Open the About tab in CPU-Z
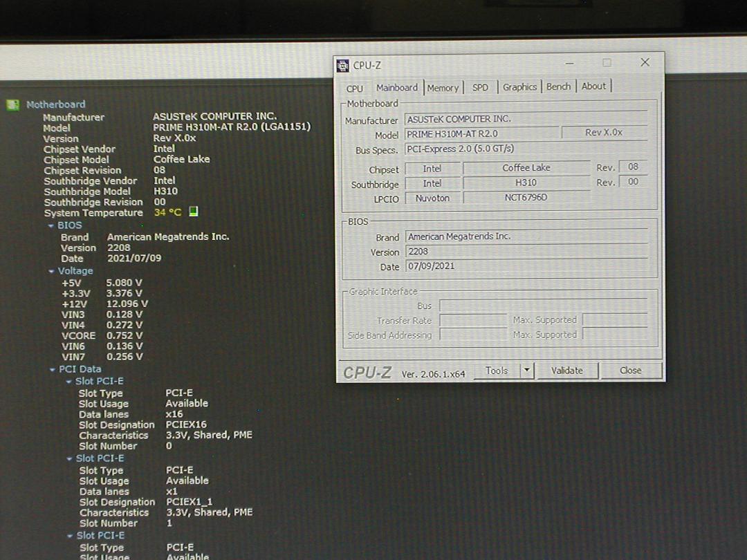The width and height of the screenshot is (747, 560). (593, 86)
